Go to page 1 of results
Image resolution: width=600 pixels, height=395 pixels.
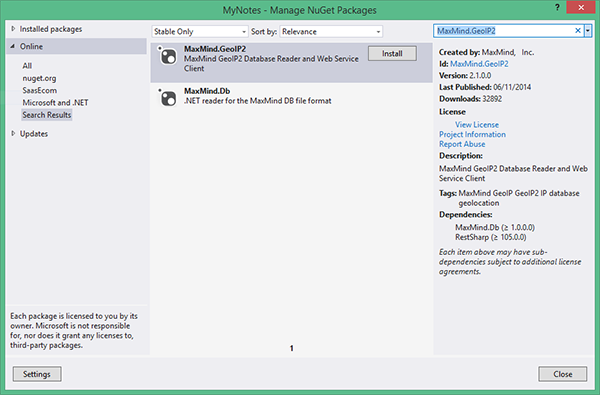292,348
